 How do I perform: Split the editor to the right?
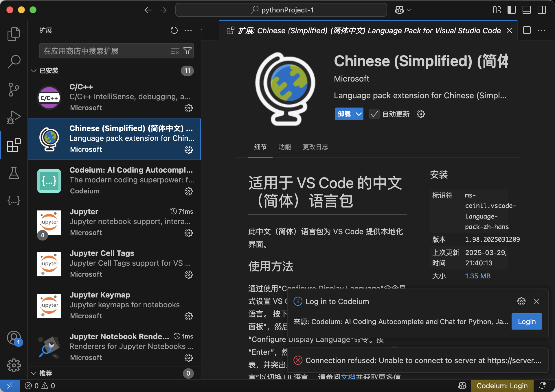pyautogui.click(x=527, y=30)
